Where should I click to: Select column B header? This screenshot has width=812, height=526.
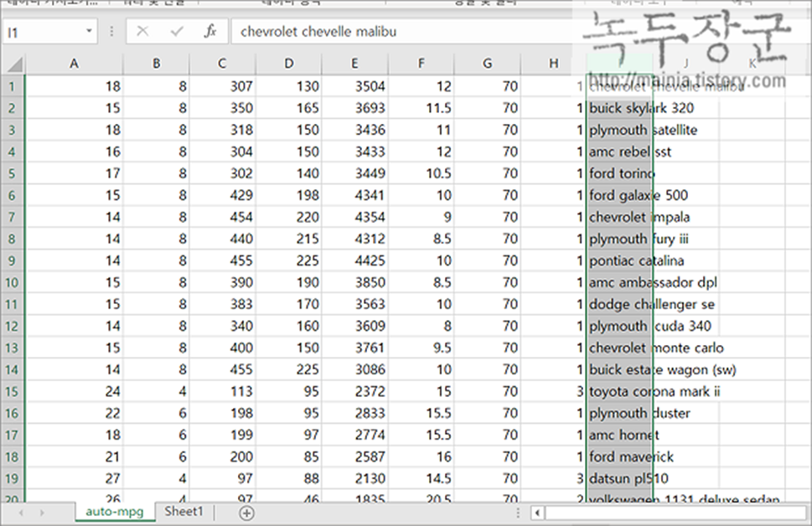[x=156, y=64]
